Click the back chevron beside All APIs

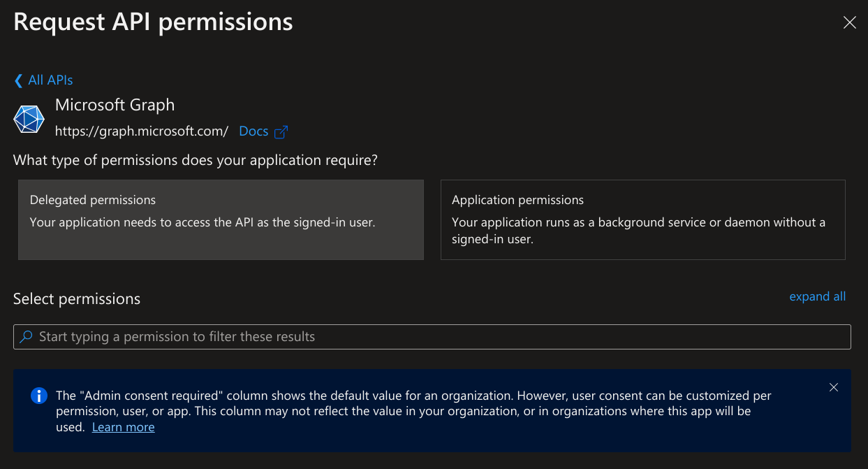pyautogui.click(x=18, y=80)
